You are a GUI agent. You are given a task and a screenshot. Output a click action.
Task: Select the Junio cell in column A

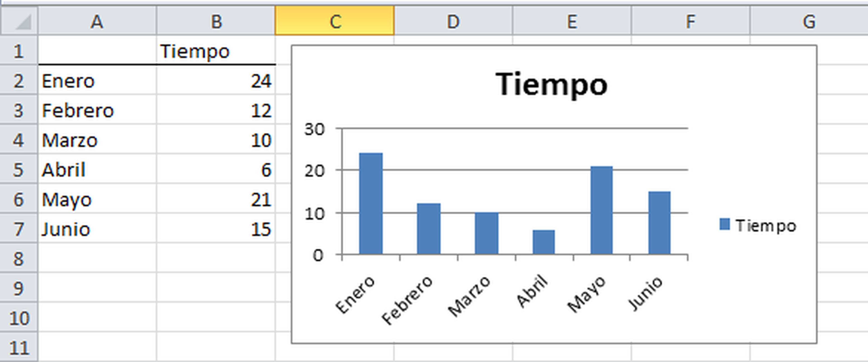97,229
